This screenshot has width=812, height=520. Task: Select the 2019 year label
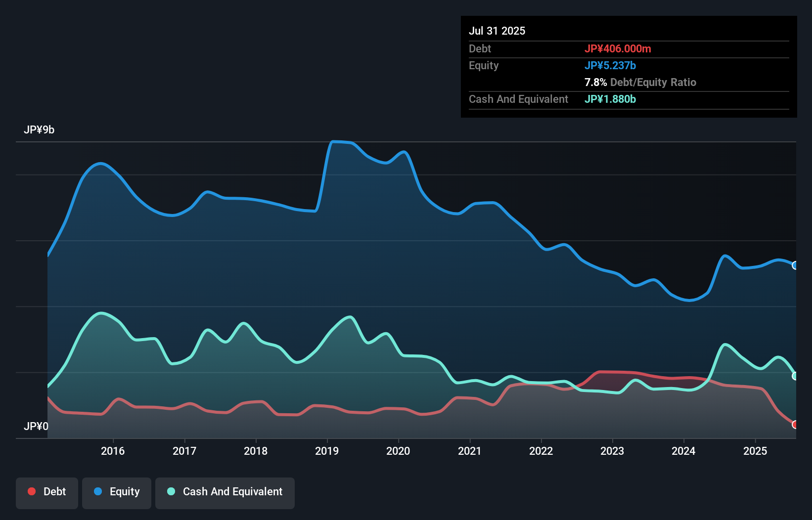(x=327, y=451)
